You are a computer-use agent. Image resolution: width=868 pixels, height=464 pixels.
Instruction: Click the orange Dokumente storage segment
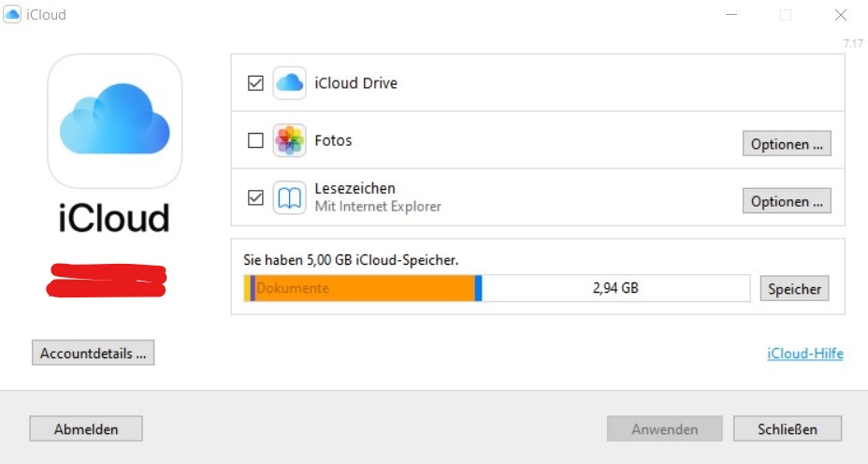365,288
